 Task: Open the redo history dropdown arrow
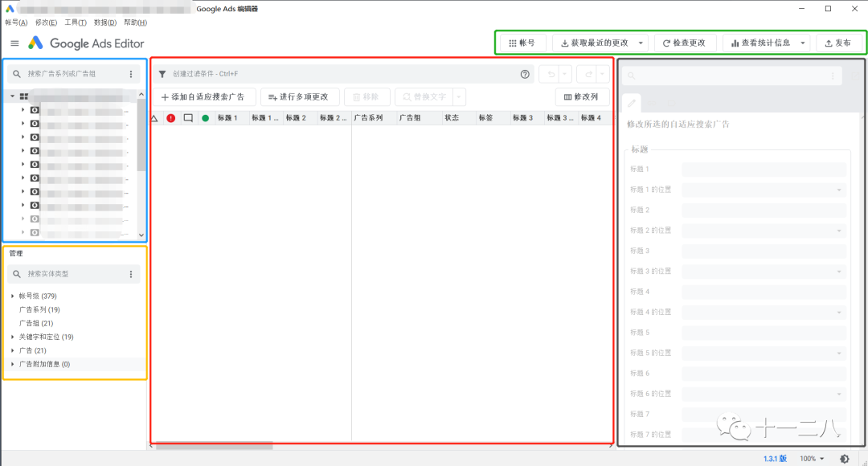[602, 74]
